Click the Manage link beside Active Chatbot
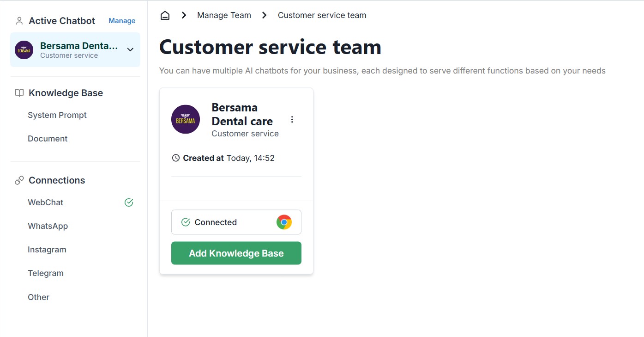644x337 pixels. click(122, 21)
